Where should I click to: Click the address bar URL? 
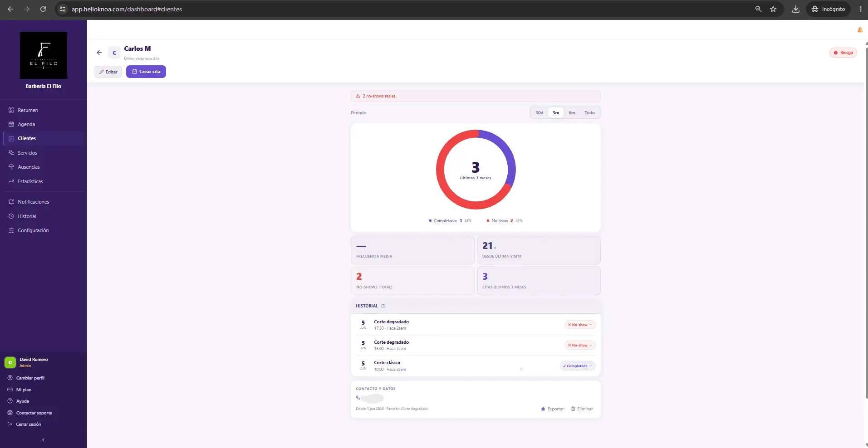point(127,9)
